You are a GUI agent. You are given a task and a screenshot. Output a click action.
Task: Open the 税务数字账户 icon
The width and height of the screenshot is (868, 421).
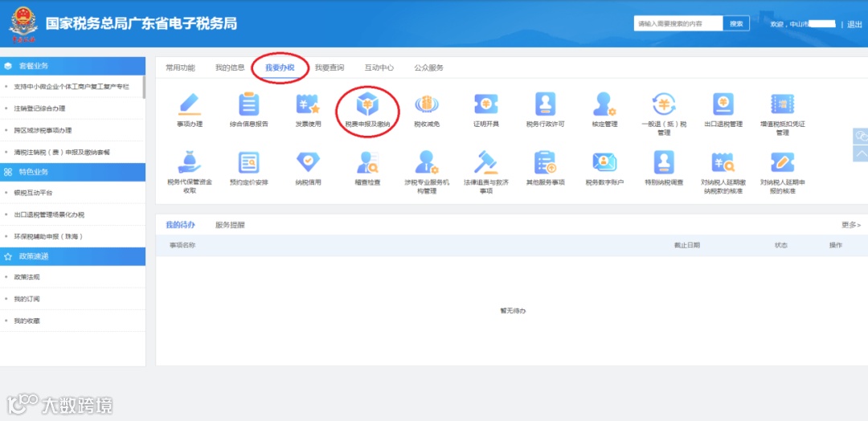point(604,162)
